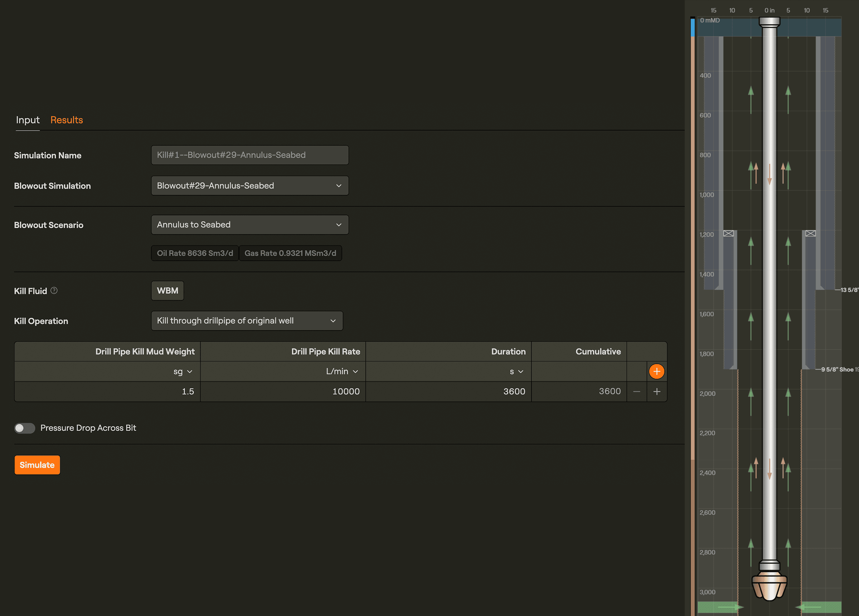
Task: Click the minus icon to remove kill row
Action: (636, 391)
